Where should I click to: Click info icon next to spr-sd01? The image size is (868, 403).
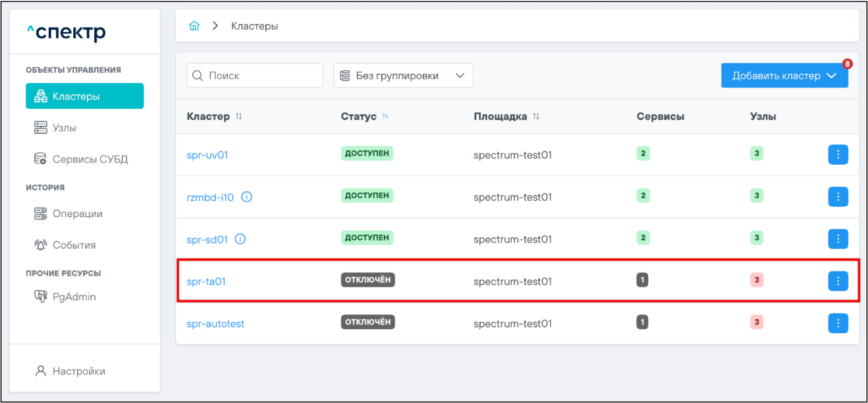(x=240, y=240)
